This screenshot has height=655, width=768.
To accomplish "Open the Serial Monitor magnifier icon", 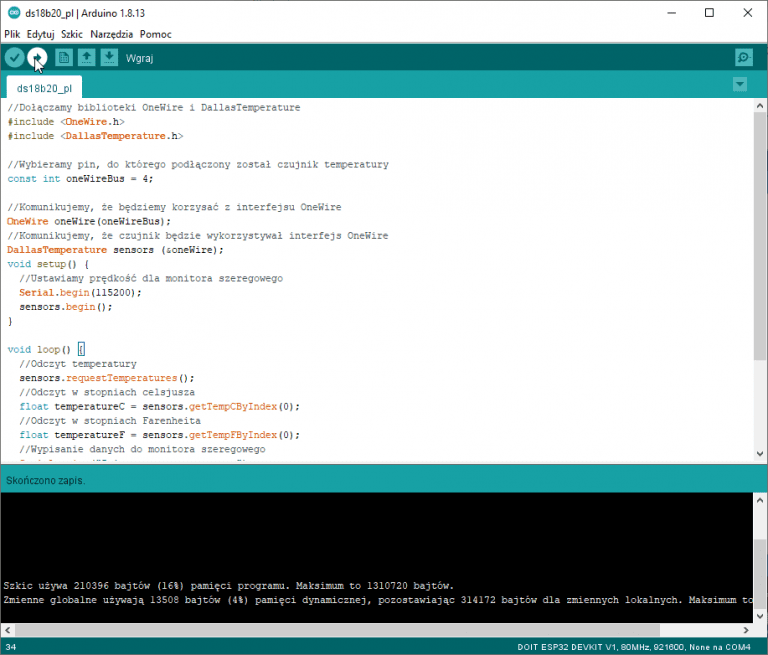I will [x=743, y=58].
